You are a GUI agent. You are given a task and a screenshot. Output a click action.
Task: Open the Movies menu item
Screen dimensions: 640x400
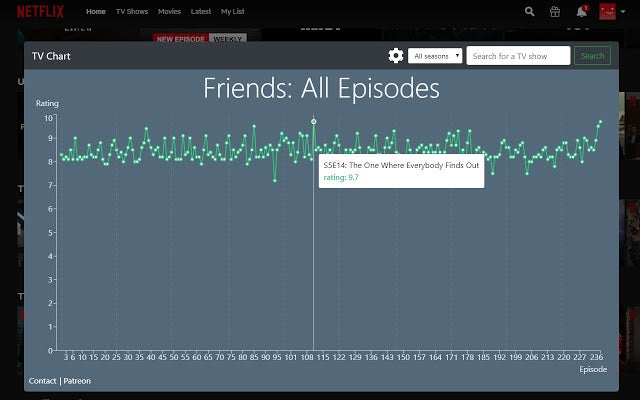[x=169, y=11]
